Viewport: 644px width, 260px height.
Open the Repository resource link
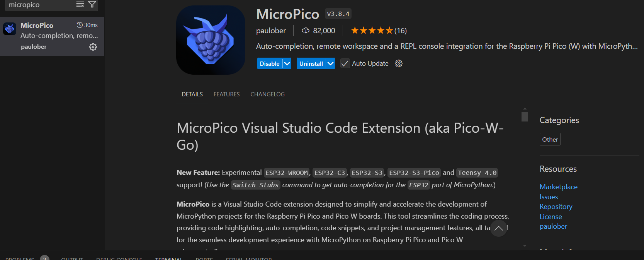click(x=556, y=207)
